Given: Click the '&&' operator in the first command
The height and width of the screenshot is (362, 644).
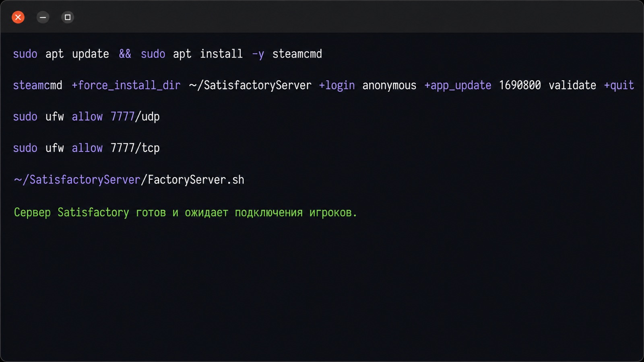Looking at the screenshot, I should [x=125, y=54].
